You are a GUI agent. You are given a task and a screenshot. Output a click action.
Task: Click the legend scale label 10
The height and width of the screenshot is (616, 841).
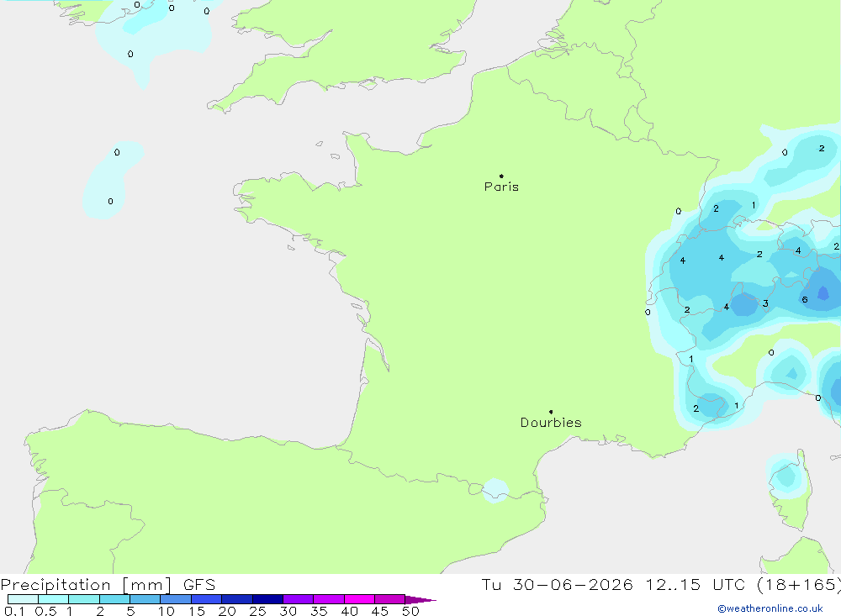click(167, 611)
